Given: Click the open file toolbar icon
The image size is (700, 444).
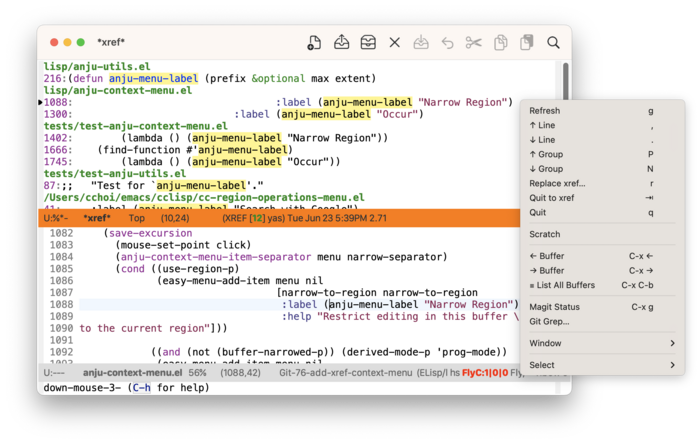Looking at the screenshot, I should pos(341,42).
